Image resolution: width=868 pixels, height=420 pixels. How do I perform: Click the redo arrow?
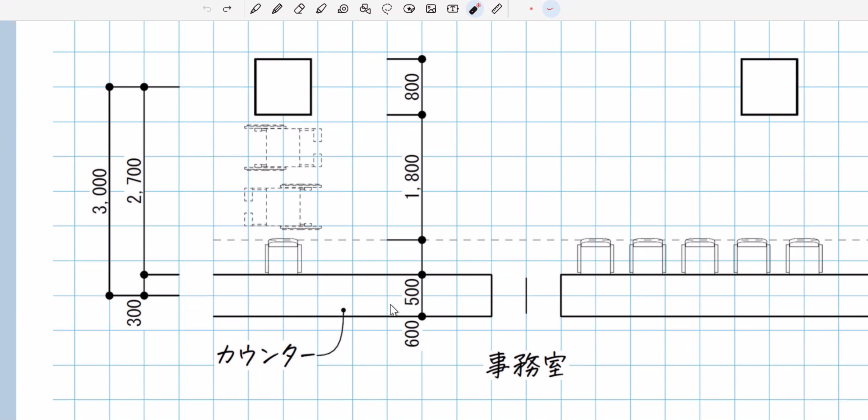[227, 9]
